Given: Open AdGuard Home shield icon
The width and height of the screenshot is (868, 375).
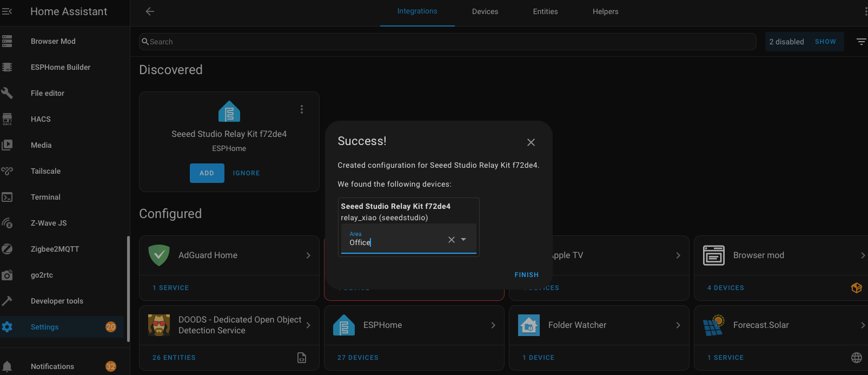Looking at the screenshot, I should coord(159,255).
